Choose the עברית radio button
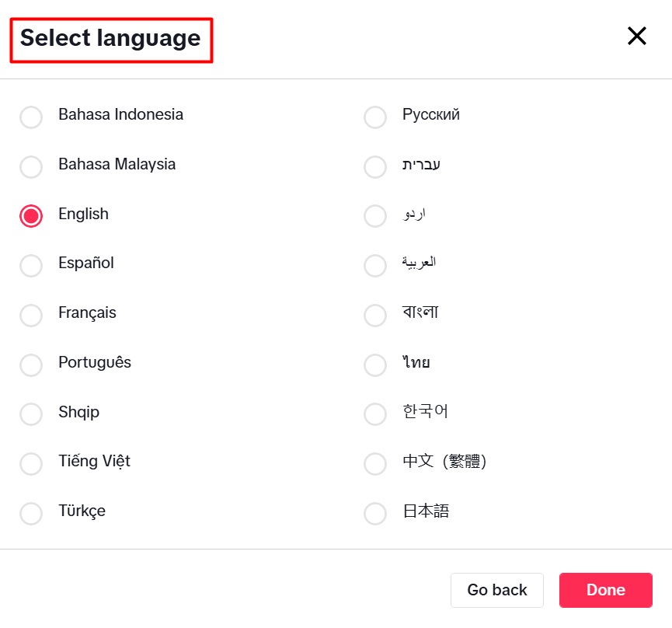The image size is (672, 628). tap(375, 167)
